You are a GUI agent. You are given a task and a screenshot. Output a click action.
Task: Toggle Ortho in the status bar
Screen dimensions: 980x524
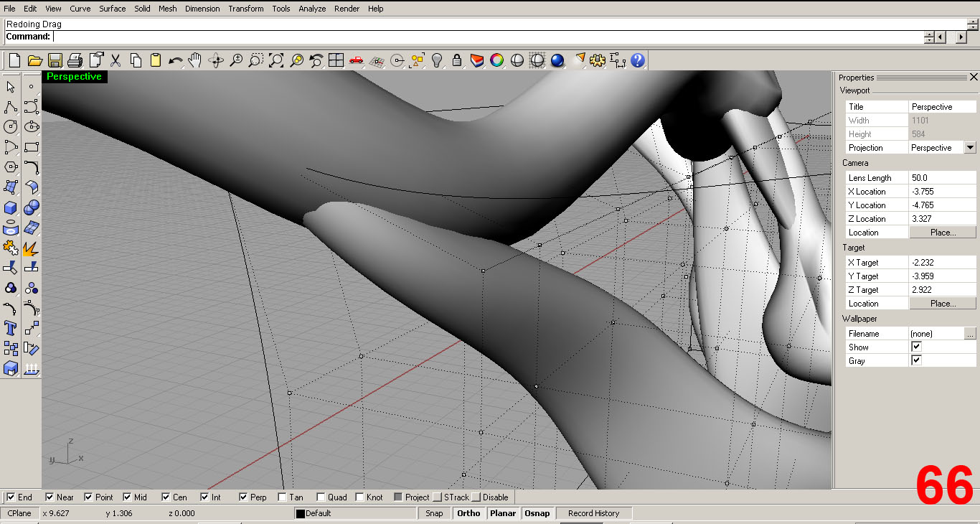click(468, 513)
